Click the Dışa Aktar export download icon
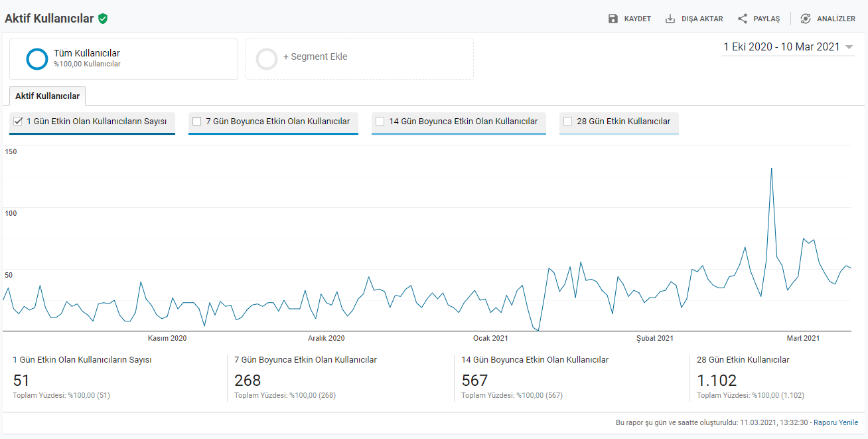868x439 pixels. [670, 19]
